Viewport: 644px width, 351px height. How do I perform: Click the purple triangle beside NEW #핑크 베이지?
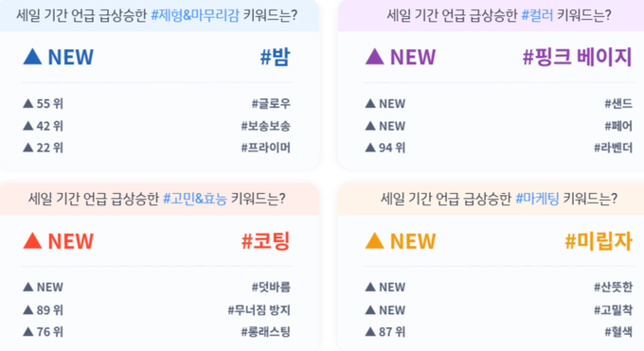coord(375,57)
